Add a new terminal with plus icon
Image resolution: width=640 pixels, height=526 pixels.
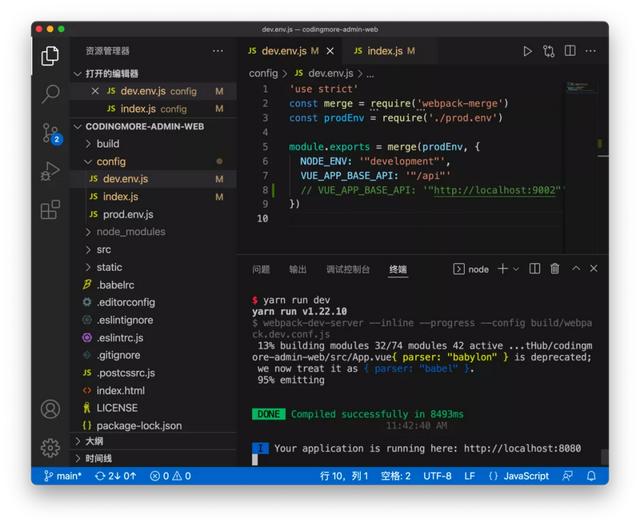(503, 269)
